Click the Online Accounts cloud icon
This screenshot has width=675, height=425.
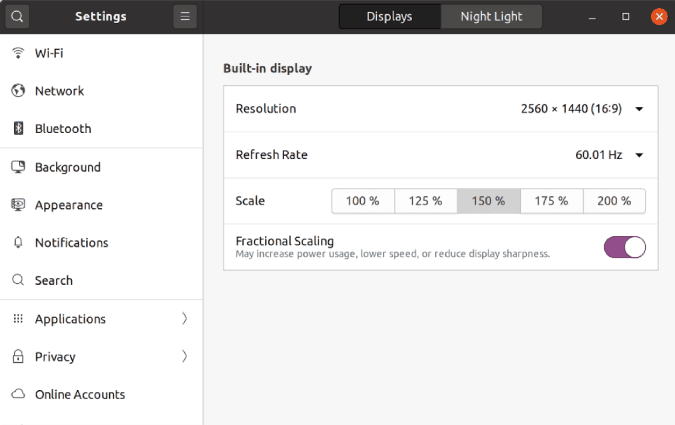[x=18, y=394]
